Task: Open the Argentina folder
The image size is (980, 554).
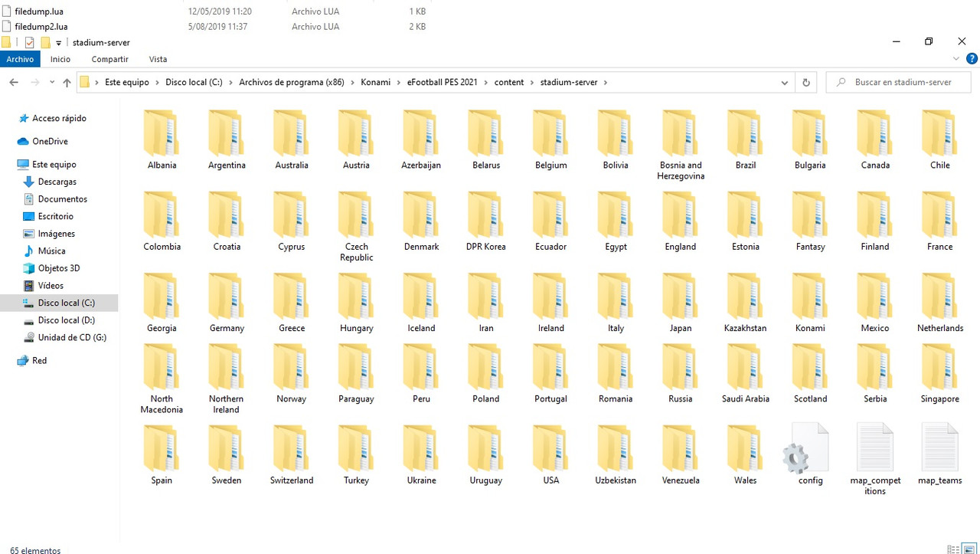Action: coord(227,140)
